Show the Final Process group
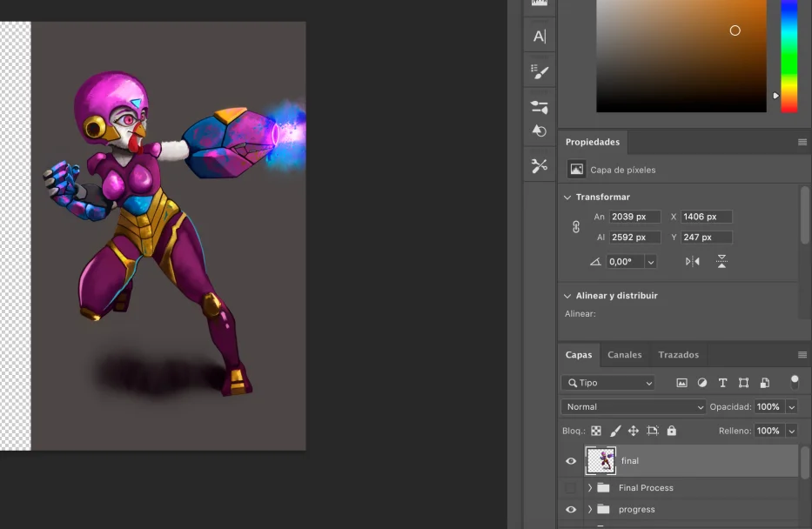The height and width of the screenshot is (529, 812). [570, 487]
